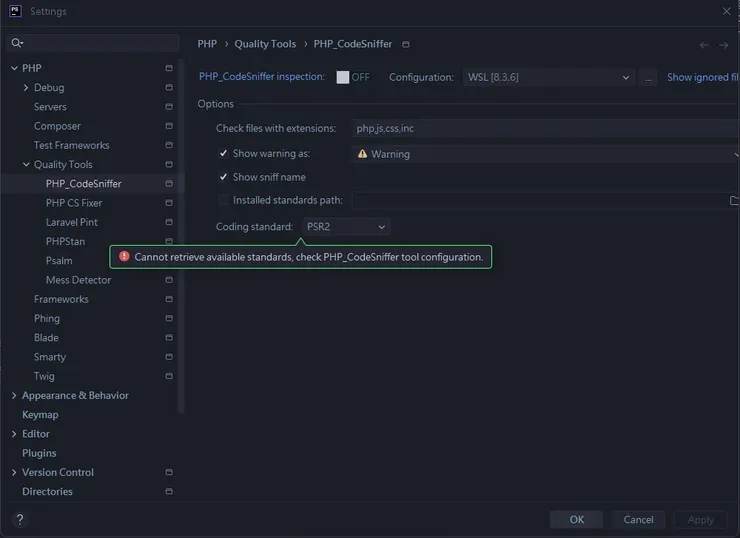Open the Coding standard PSR2 dropdown

(x=346, y=227)
